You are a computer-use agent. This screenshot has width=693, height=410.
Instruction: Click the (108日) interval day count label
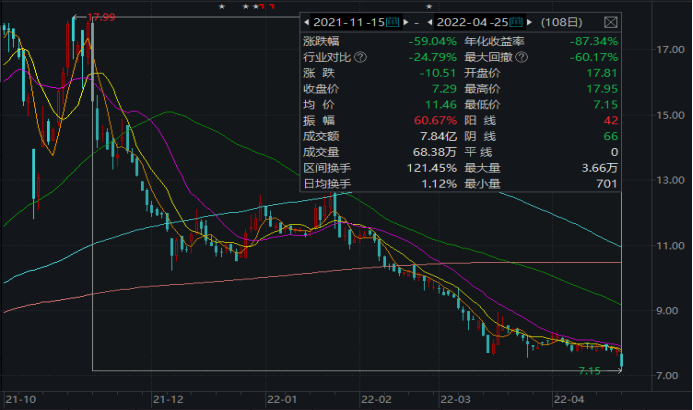point(564,21)
